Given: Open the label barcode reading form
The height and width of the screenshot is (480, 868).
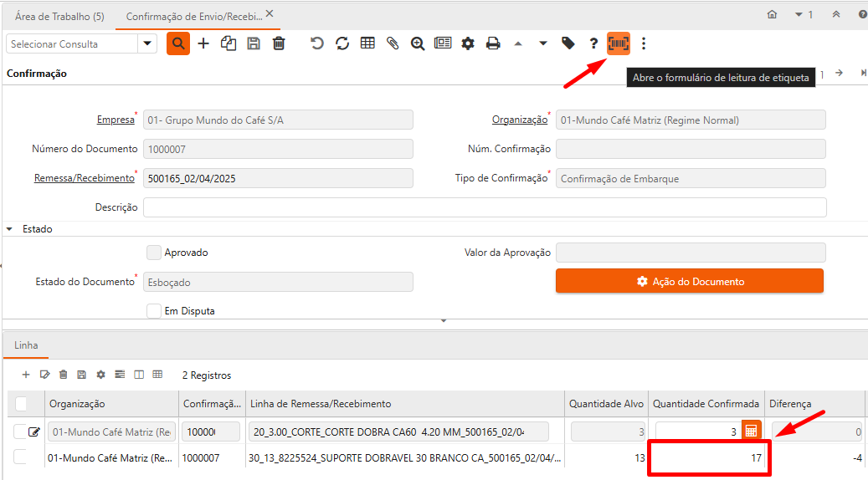Looking at the screenshot, I should click(x=619, y=43).
